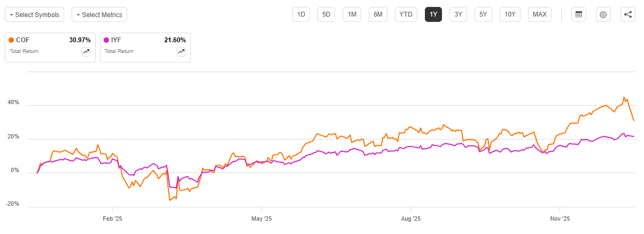Show the MAX time range
The width and height of the screenshot is (644, 234).
(540, 14)
